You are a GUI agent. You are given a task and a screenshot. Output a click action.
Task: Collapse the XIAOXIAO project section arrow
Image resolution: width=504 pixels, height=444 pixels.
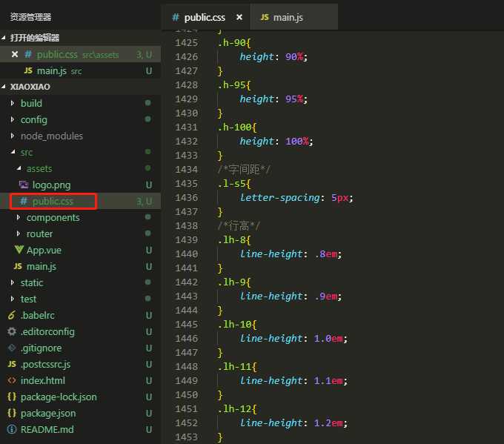(4, 87)
